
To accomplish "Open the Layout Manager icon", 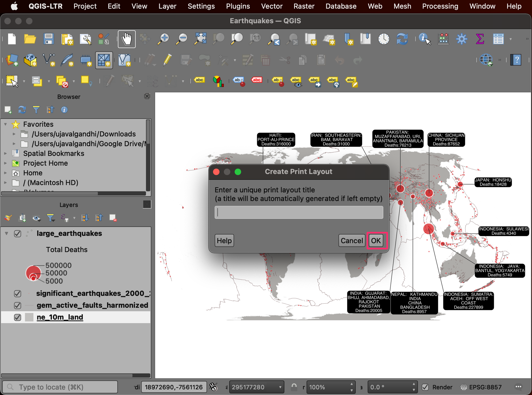I will click(x=86, y=39).
